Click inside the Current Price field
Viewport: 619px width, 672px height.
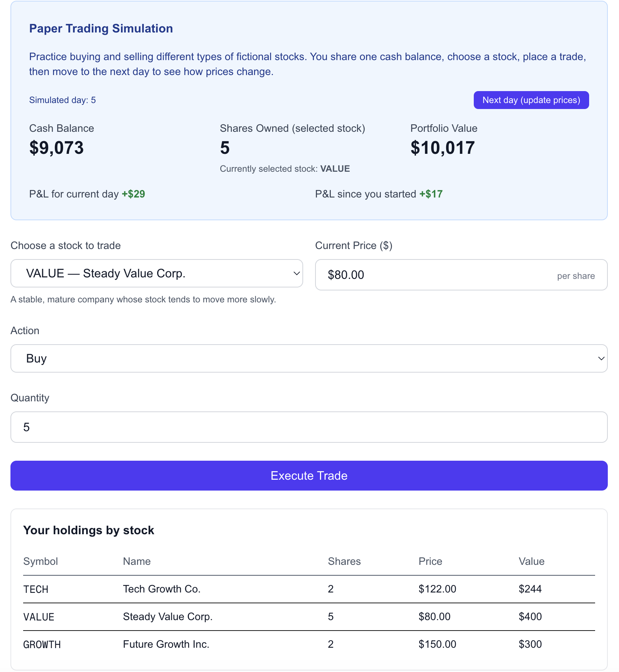411,275
